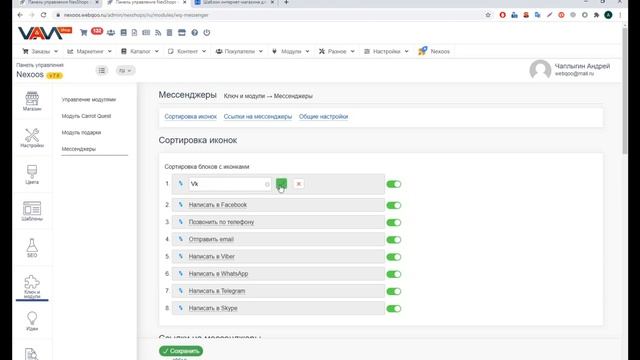Screen dimensions: 640x360
Task: Open the Идеи lightbulb sidebar section
Action: click(x=32, y=321)
